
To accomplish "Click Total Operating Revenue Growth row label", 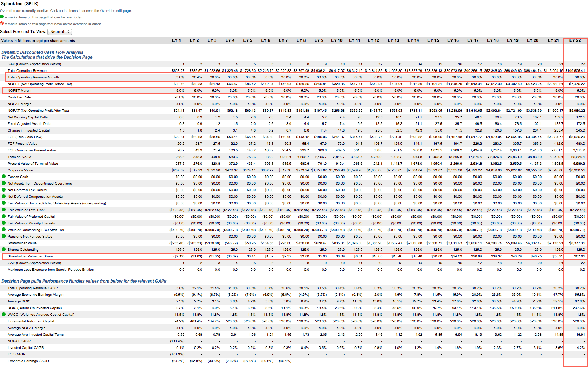I will tap(33, 77).
